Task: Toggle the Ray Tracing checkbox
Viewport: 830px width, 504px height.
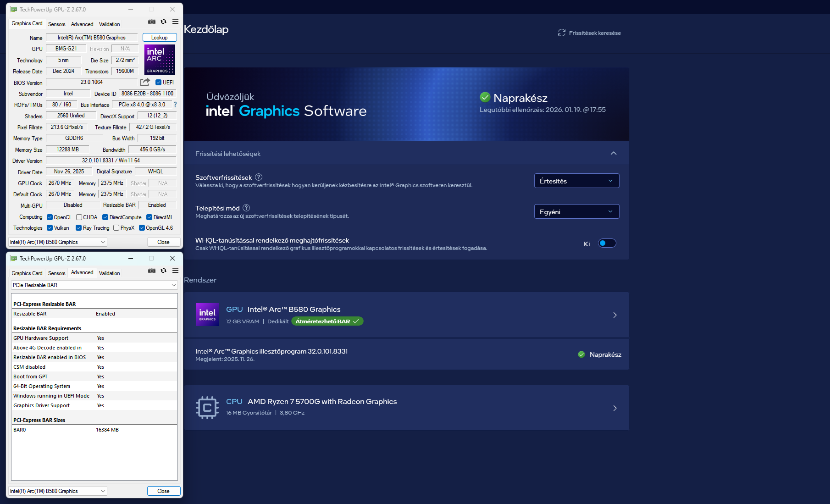Action: pos(78,228)
